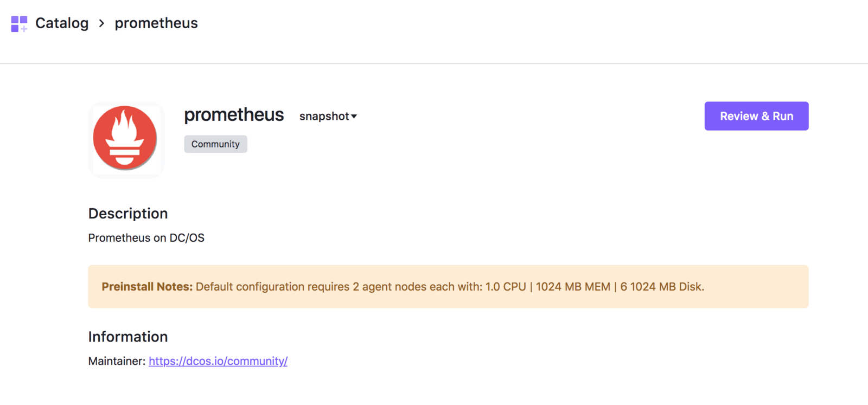Click the Description heading
This screenshot has width=868, height=405.
click(x=128, y=214)
